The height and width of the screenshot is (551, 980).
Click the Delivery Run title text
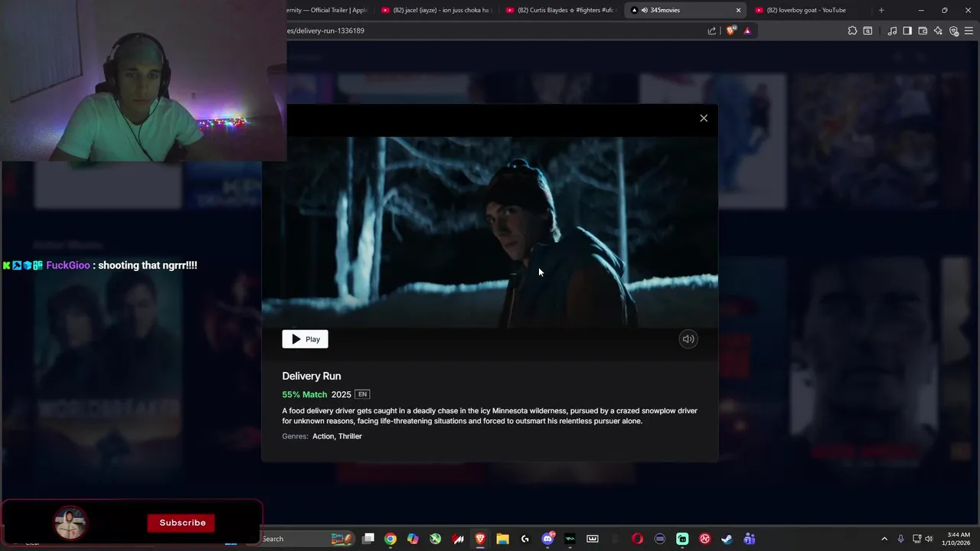click(312, 376)
